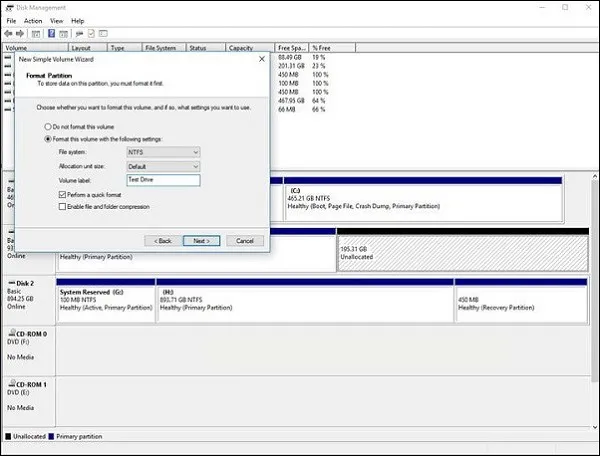Open the File system NTFS dropdown
Image resolution: width=600 pixels, height=456 pixels.
pos(163,152)
